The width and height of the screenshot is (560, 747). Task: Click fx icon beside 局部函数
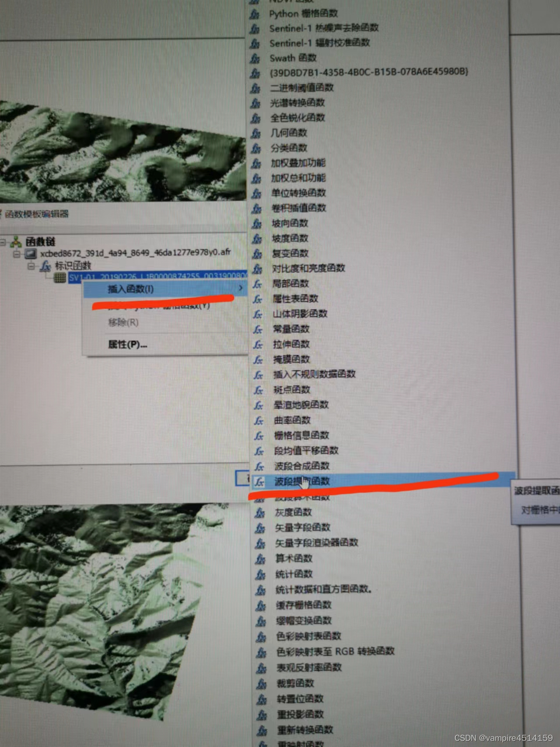click(x=257, y=284)
